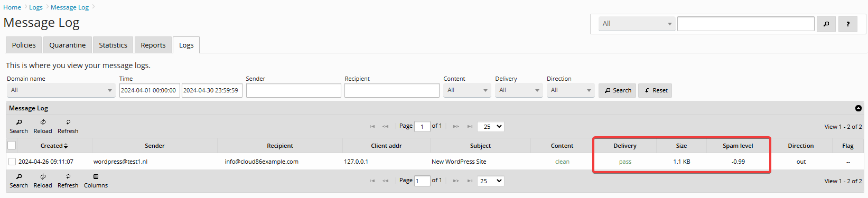868x198 pixels.
Task: Go to last page in top pager
Action: tap(470, 127)
